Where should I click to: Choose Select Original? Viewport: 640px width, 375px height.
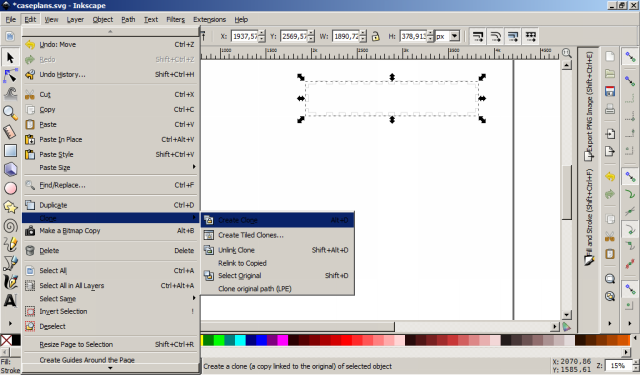point(278,275)
